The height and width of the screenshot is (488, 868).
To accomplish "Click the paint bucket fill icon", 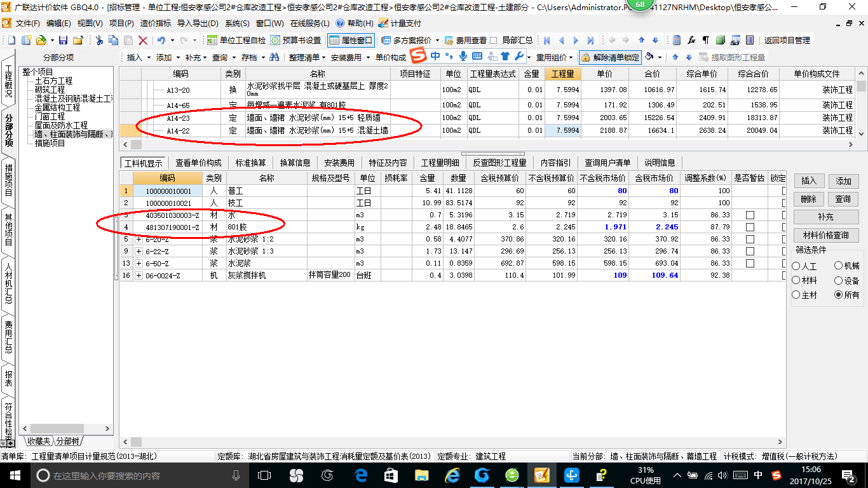I will tap(649, 57).
